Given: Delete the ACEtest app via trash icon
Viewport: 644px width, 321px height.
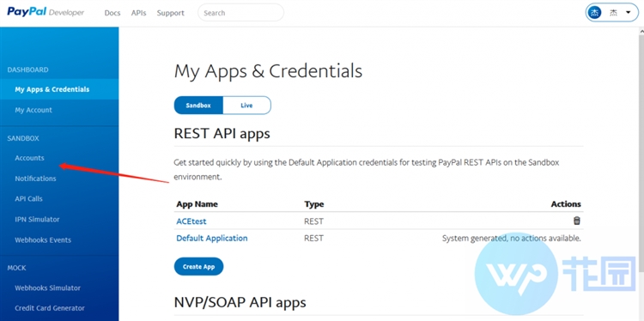Looking at the screenshot, I should (577, 221).
